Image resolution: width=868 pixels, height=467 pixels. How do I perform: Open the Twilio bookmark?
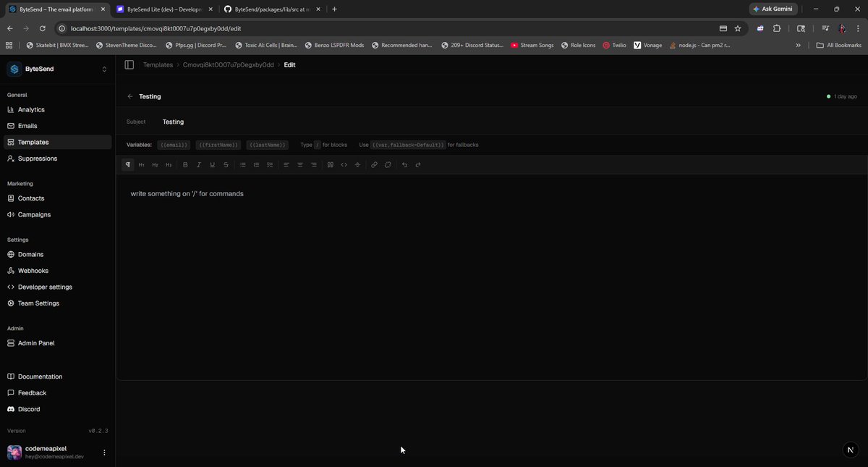pos(614,45)
